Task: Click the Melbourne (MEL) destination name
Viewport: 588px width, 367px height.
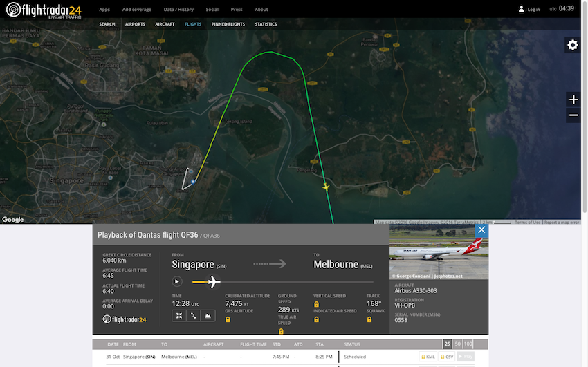Action: 342,265
